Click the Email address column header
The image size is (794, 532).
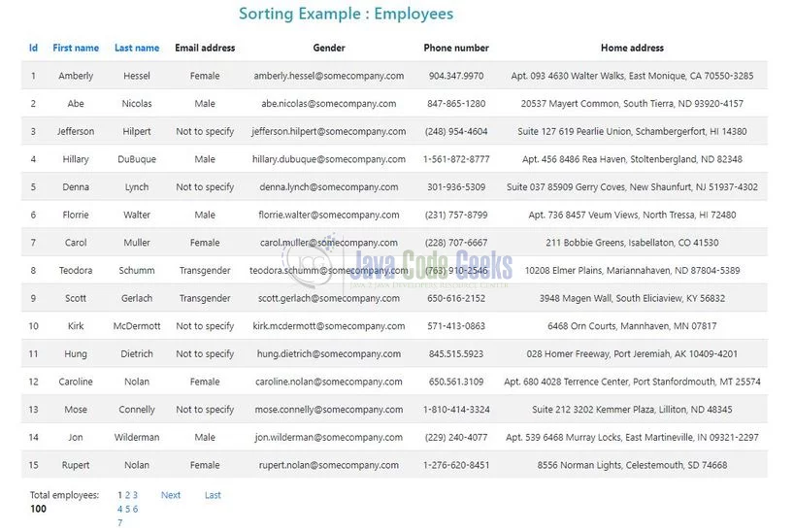coord(205,49)
